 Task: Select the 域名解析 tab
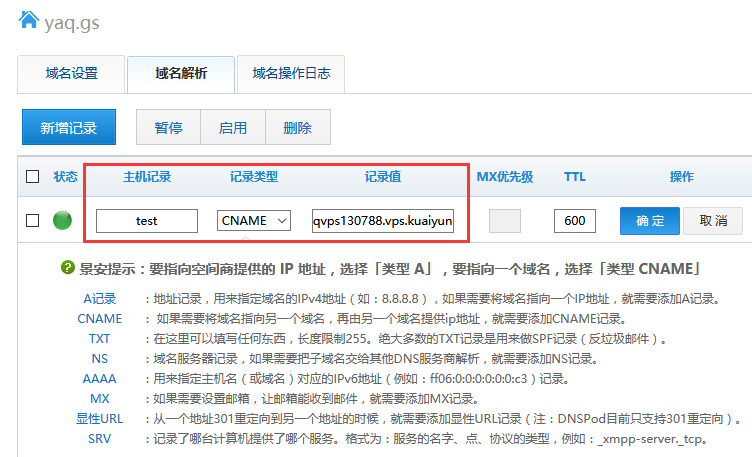(181, 74)
